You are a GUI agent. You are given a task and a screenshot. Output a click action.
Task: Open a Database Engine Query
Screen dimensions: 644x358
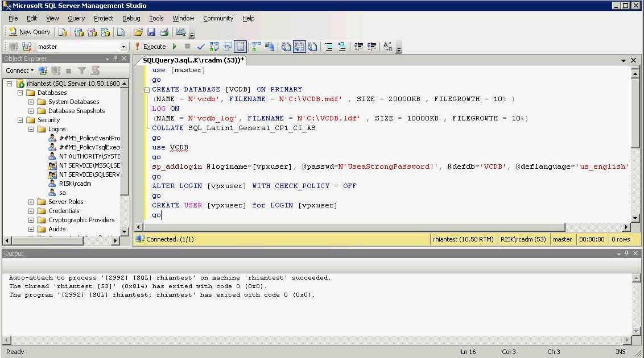tap(63, 32)
